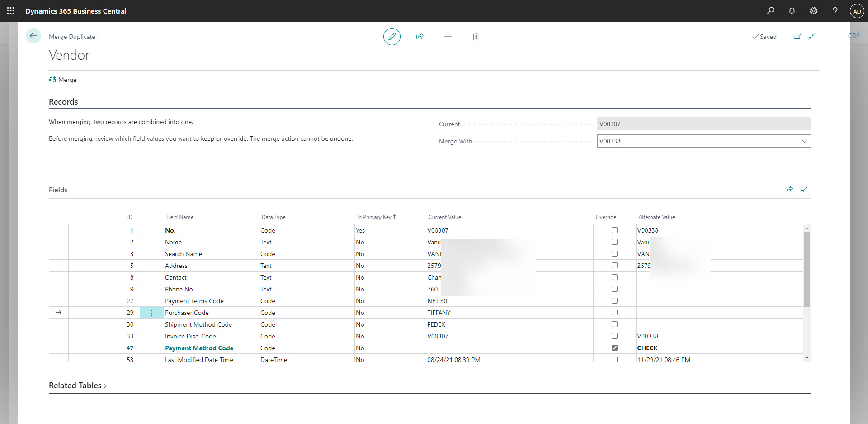
Task: Open the settings gear
Action: [x=814, y=11]
